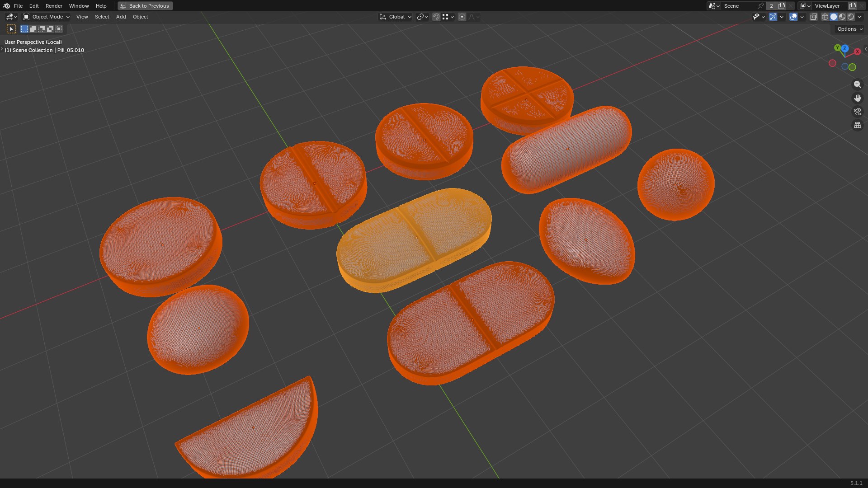Open the editor type selector dropdown

(11, 17)
